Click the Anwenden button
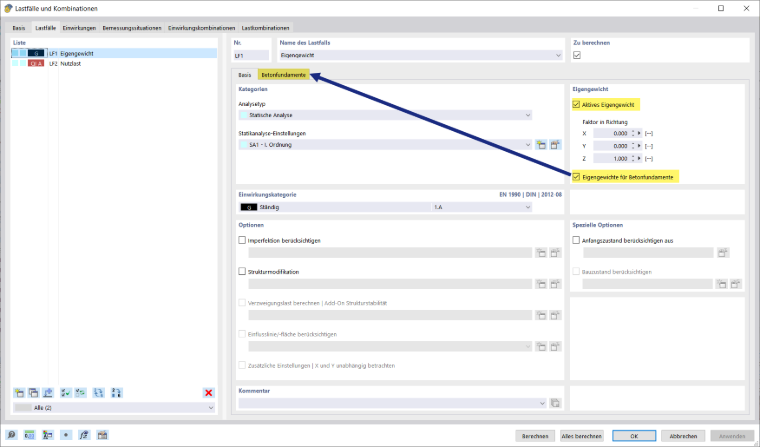 tap(732, 436)
